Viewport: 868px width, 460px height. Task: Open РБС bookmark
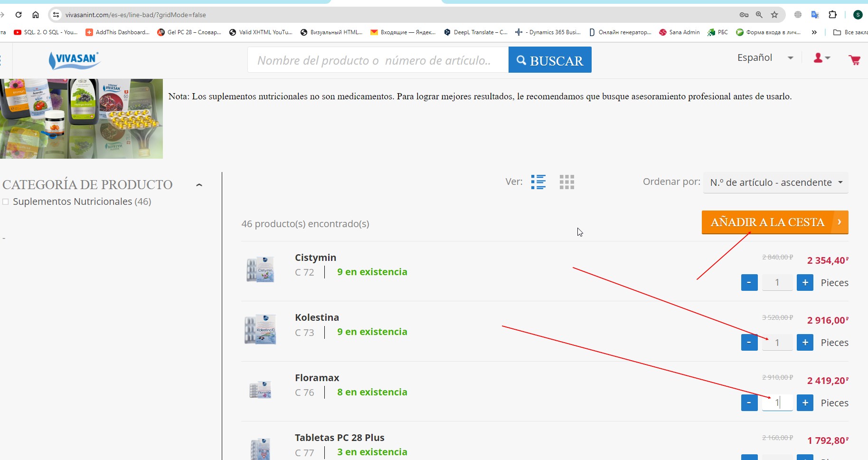tap(717, 32)
